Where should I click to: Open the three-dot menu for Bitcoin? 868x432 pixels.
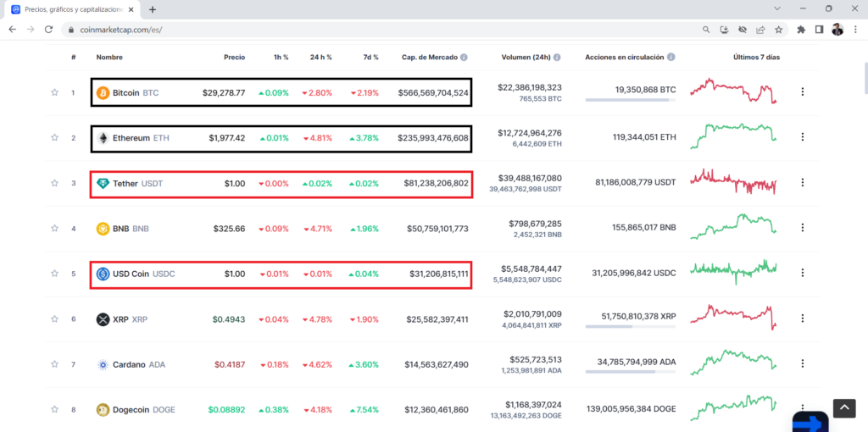pos(803,92)
